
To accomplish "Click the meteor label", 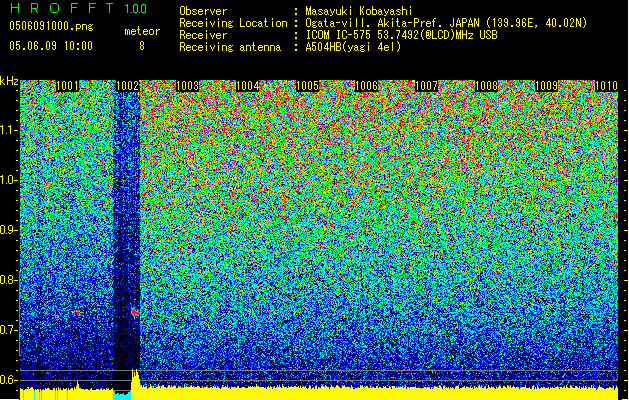I will (142, 31).
